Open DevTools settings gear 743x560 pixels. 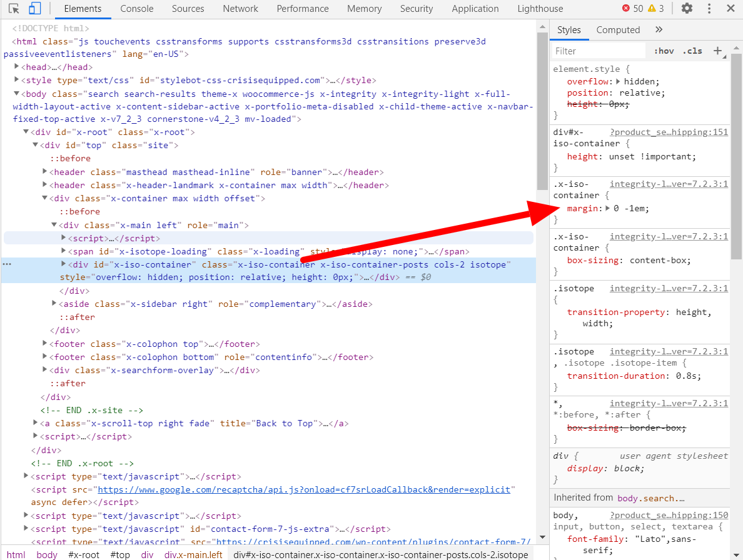pyautogui.click(x=687, y=9)
